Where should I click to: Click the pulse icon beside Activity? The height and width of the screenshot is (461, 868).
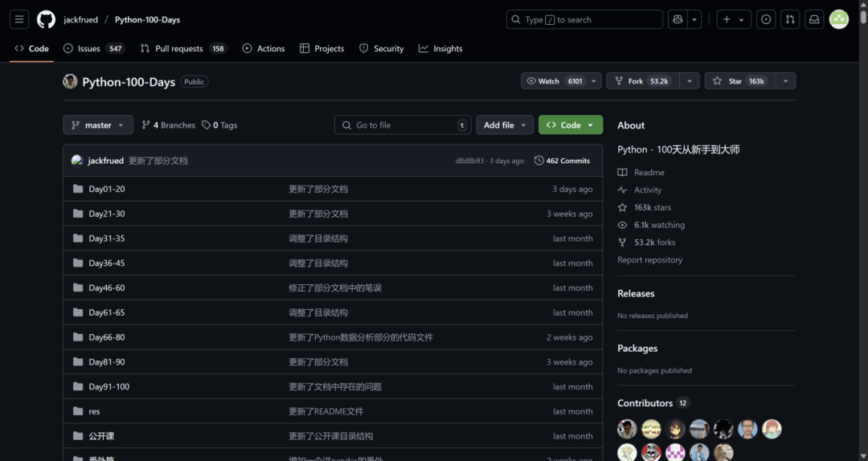pyautogui.click(x=622, y=190)
